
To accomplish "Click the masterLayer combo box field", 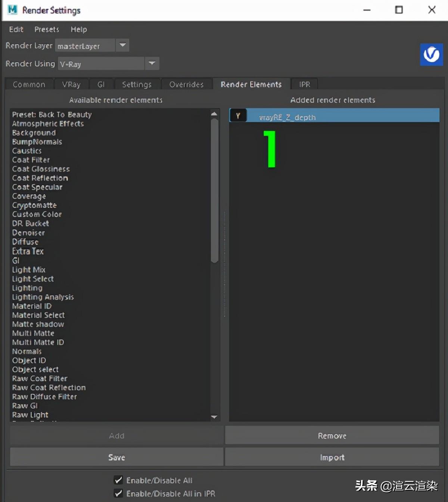I will 85,46.
